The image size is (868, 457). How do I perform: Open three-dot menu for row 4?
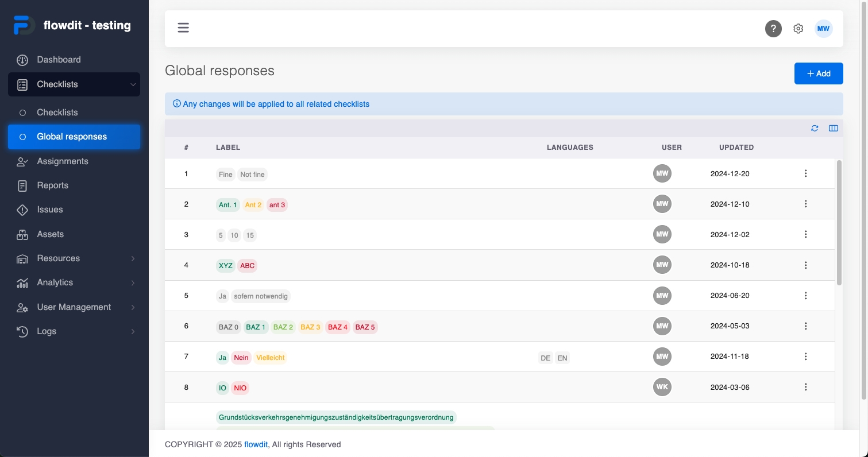coord(805,265)
